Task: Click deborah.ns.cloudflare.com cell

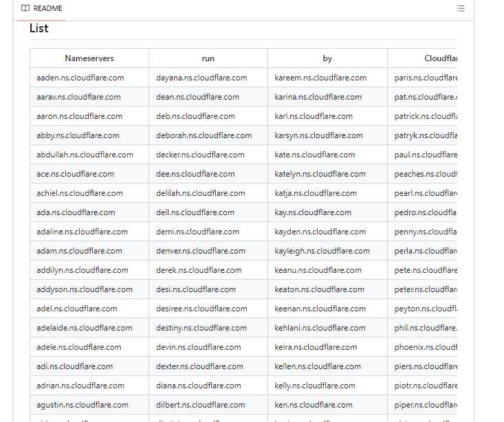Action: [x=204, y=135]
